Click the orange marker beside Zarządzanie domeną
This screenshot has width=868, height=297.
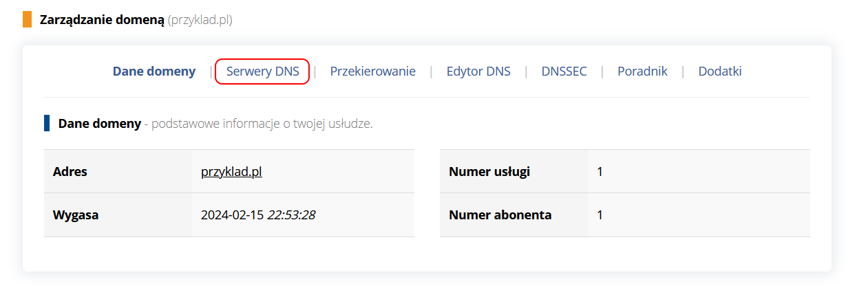(28, 19)
